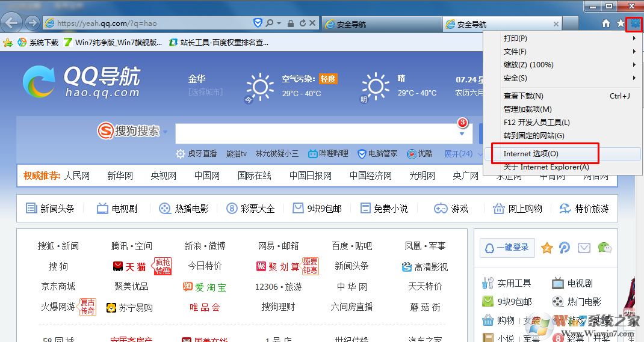Open the 优酷 quick link

point(420,153)
